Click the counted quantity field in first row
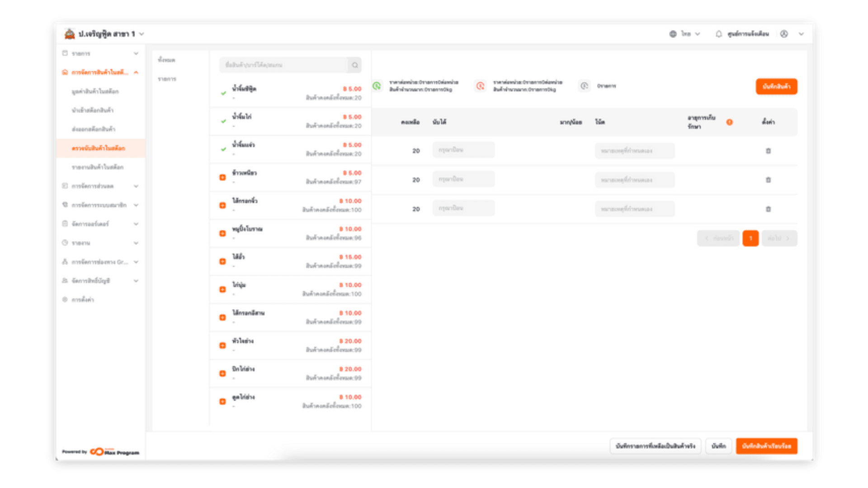Image resolution: width=868 pixels, height=488 pixels. point(463,150)
